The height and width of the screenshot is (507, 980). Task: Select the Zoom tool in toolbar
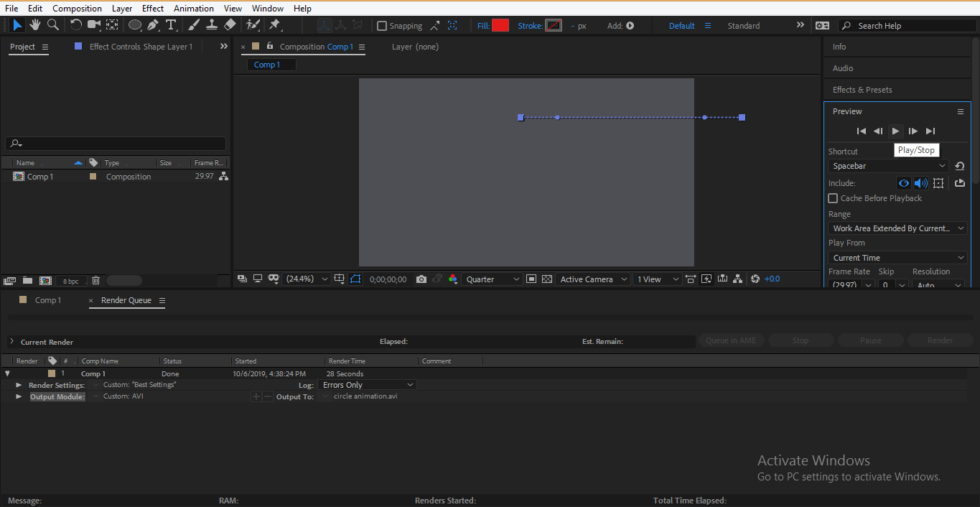(x=53, y=25)
